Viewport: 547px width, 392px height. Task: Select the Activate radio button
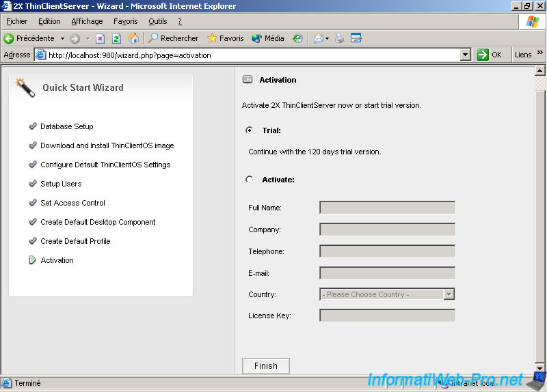[x=249, y=180]
